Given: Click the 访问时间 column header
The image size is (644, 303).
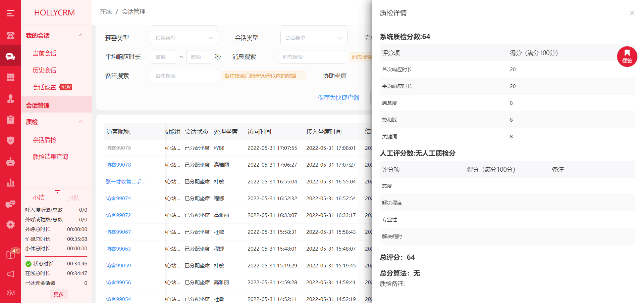Looking at the screenshot, I should [259, 131].
